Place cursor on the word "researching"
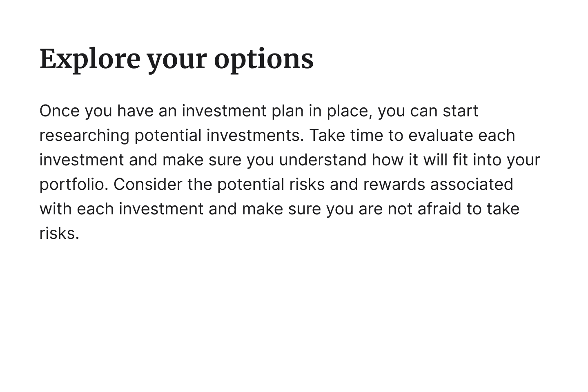Viewport: 588px width, 392px height. pos(84,136)
